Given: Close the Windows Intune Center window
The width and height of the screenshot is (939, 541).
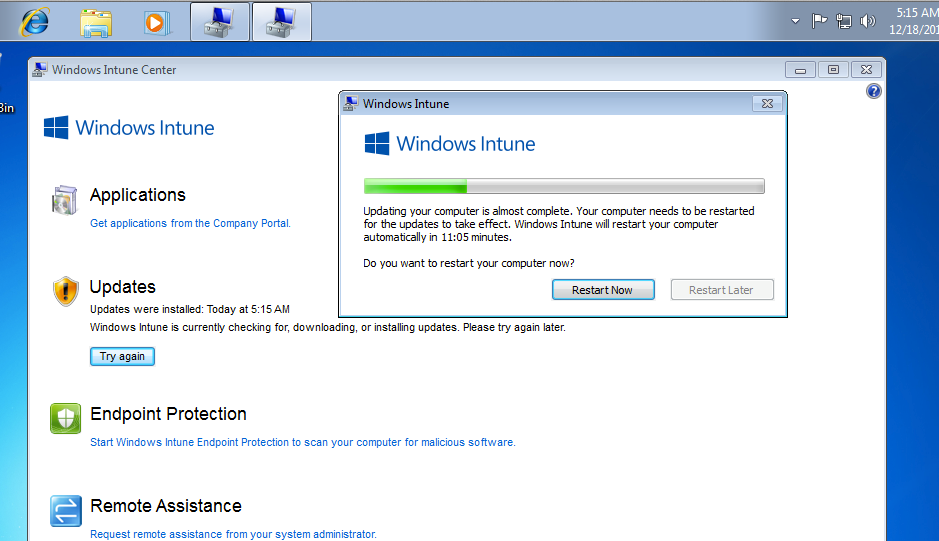Looking at the screenshot, I should pos(866,69).
